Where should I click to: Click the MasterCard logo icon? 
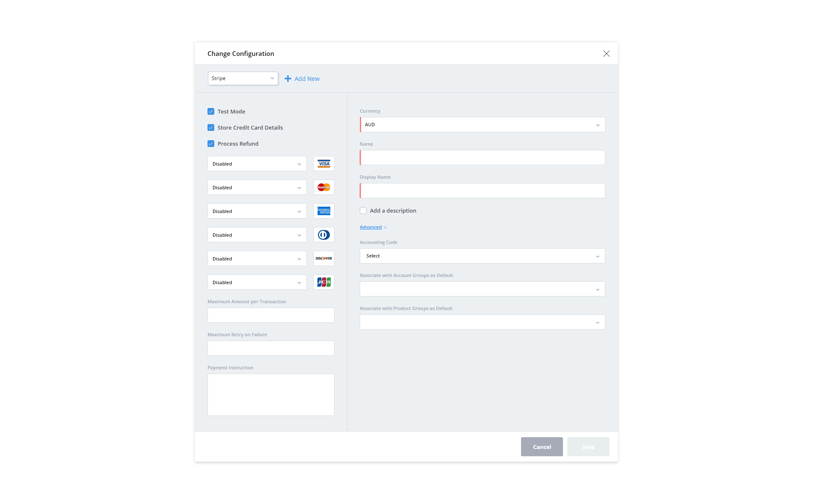click(324, 187)
